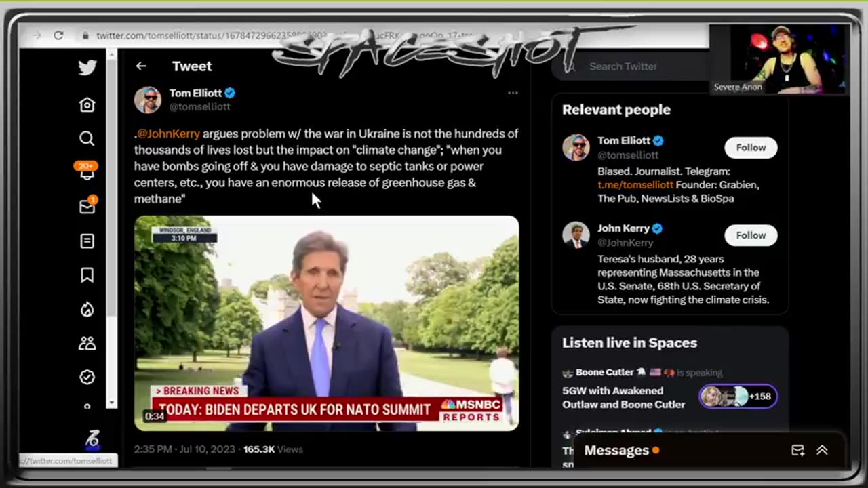Click the Listen live in Spaces heading
The image size is (868, 488).
[629, 342]
